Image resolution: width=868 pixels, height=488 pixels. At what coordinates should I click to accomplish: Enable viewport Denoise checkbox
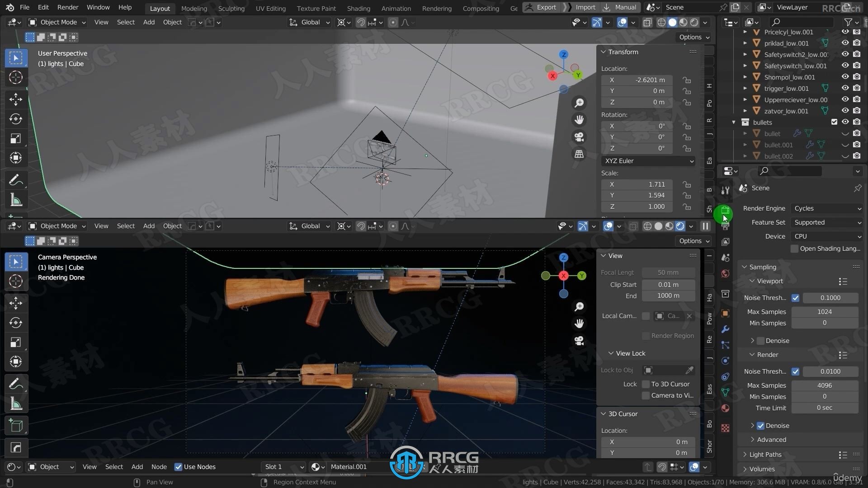click(x=760, y=341)
